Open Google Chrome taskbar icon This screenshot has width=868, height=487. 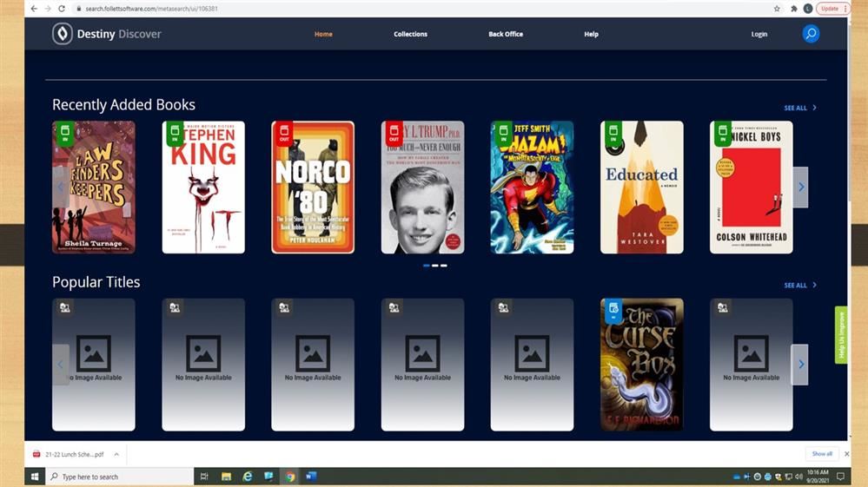[x=290, y=477]
